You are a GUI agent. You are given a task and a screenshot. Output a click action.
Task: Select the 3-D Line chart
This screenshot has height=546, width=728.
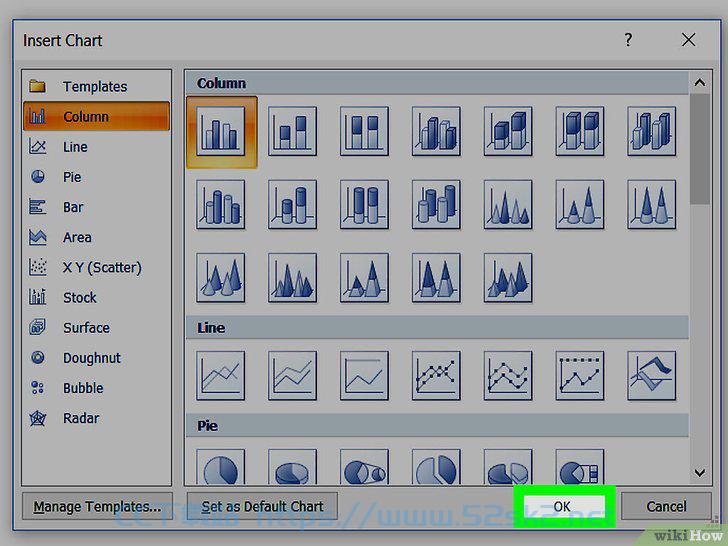click(x=651, y=376)
